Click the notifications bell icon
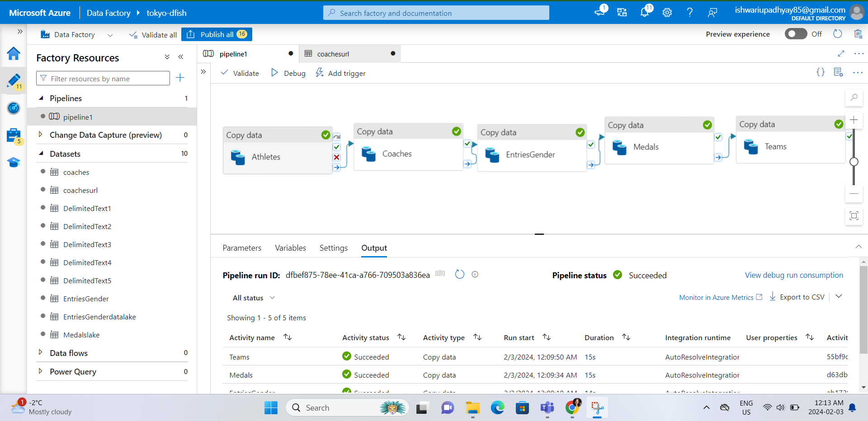This screenshot has width=868, height=421. tap(645, 12)
